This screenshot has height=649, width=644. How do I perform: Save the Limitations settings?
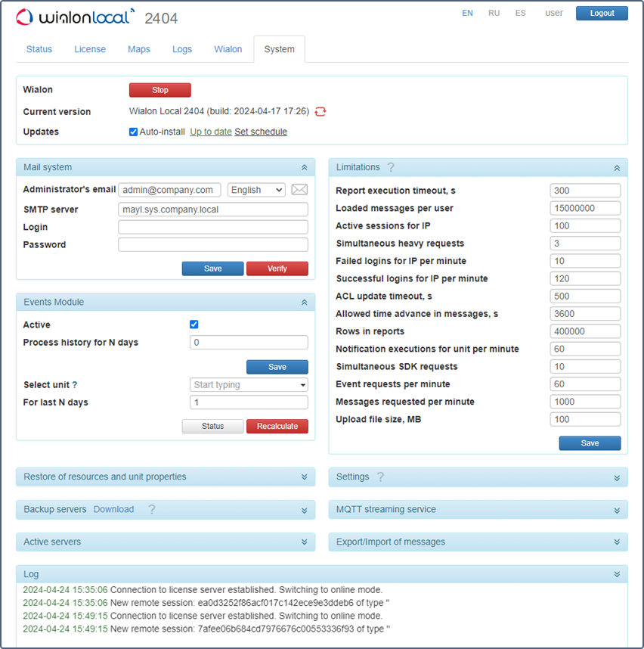pos(590,443)
